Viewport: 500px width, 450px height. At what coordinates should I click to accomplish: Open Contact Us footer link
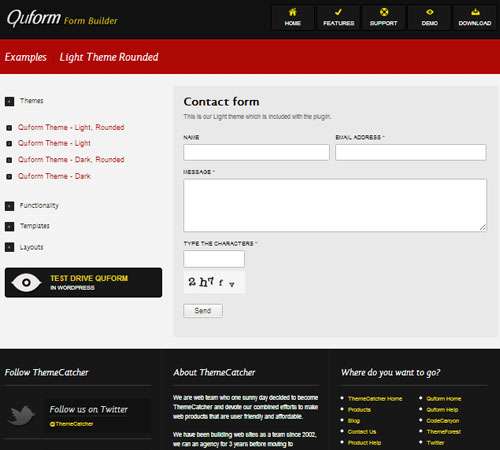click(362, 432)
